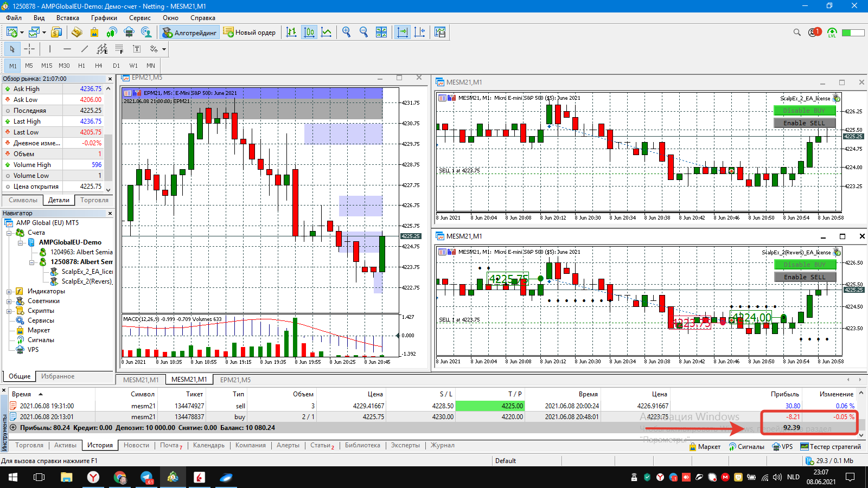
Task: Open the Windows Start menu
Action: pyautogui.click(x=13, y=477)
